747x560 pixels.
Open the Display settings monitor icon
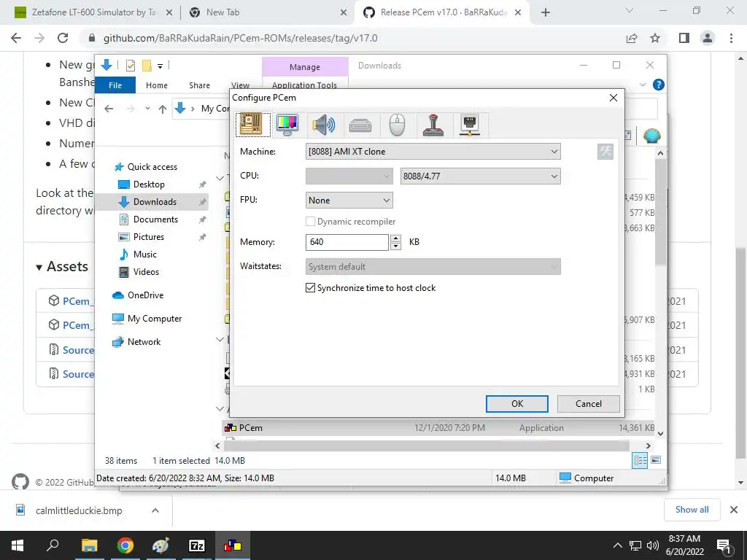tap(287, 125)
